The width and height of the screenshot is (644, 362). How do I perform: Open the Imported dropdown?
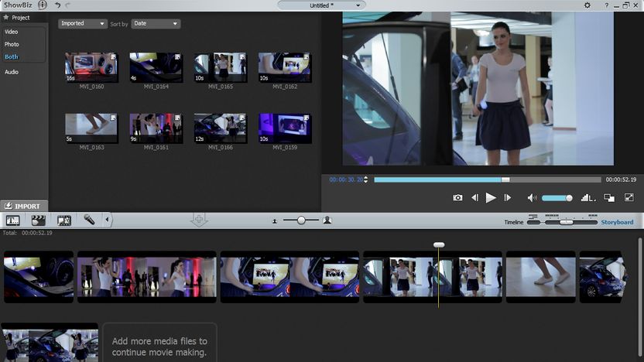coord(82,23)
